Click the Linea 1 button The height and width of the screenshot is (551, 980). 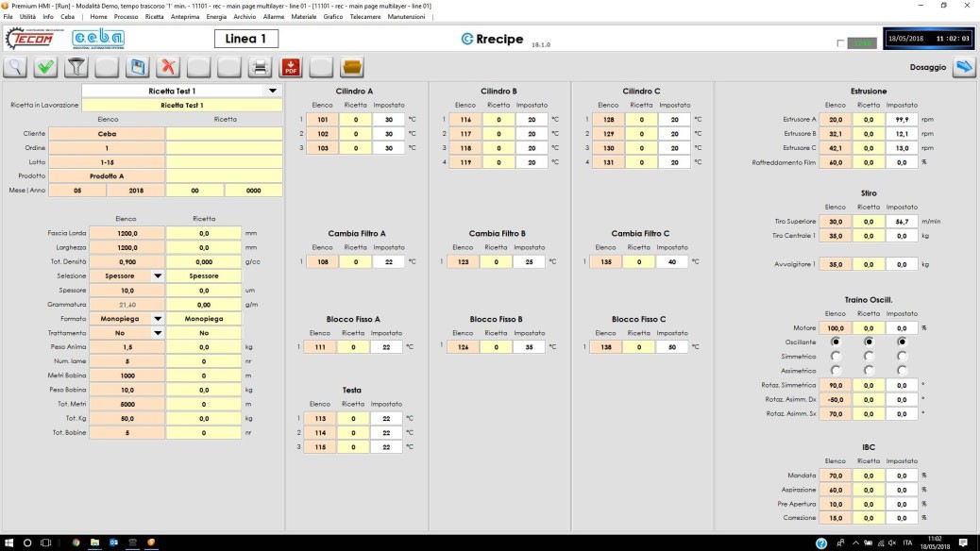tap(246, 39)
